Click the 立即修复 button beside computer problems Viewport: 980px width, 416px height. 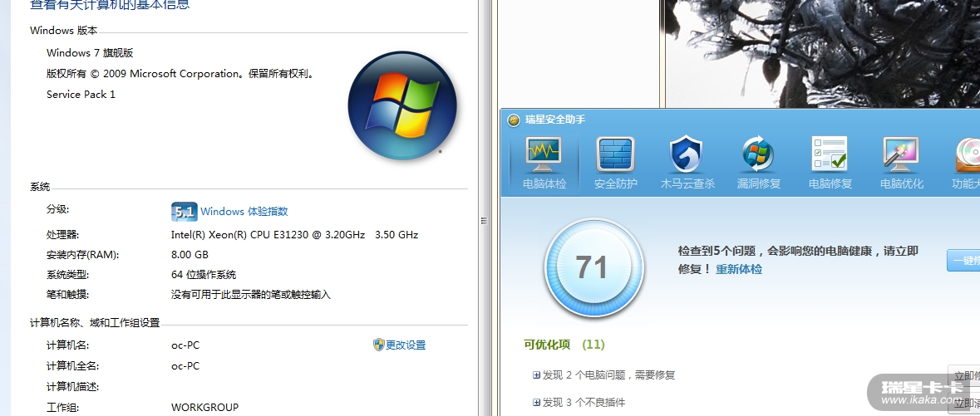coord(963,376)
